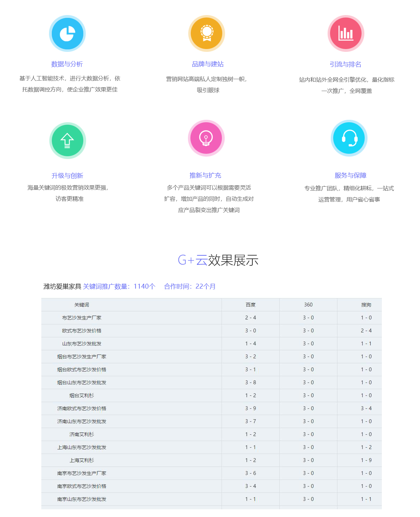Go to the 推新与扩充 heading
This screenshot has height=517, width=420.
(x=205, y=175)
